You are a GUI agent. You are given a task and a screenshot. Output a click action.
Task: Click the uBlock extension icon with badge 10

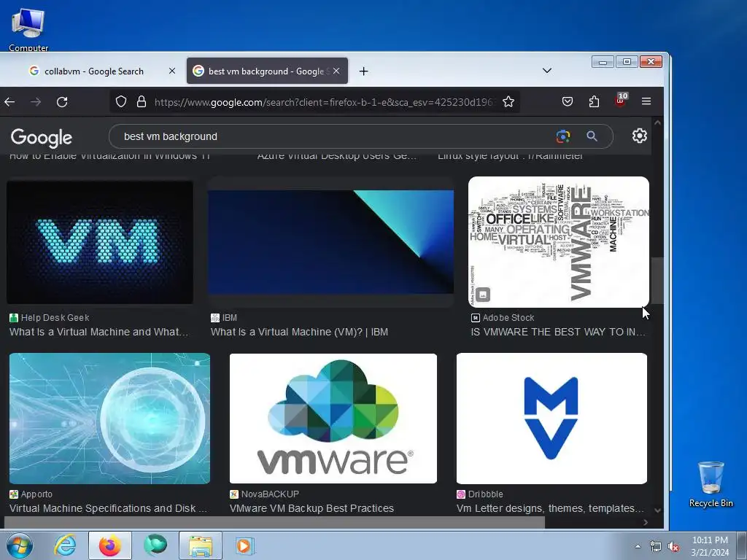pos(621,100)
